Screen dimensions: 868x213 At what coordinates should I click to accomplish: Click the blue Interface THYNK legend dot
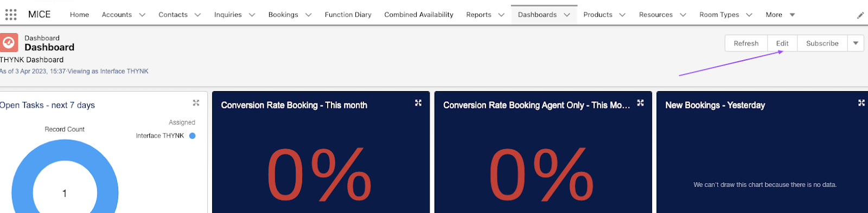192,136
